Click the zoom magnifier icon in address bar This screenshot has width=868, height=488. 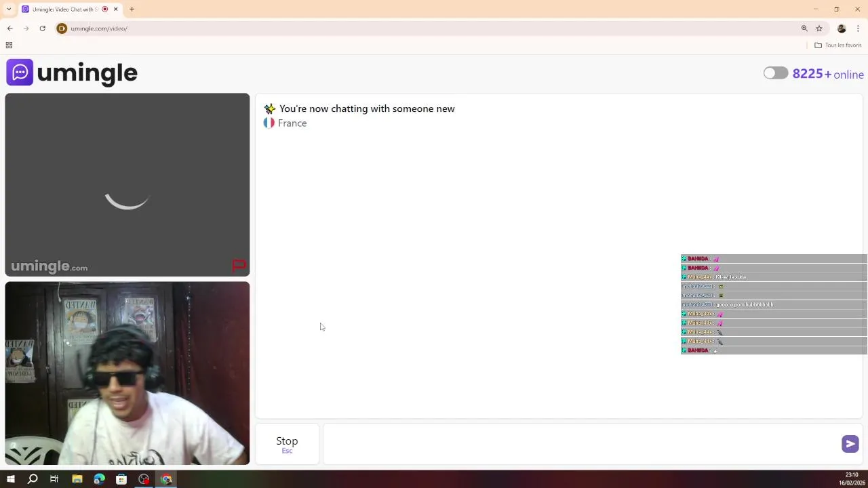[x=804, y=28]
